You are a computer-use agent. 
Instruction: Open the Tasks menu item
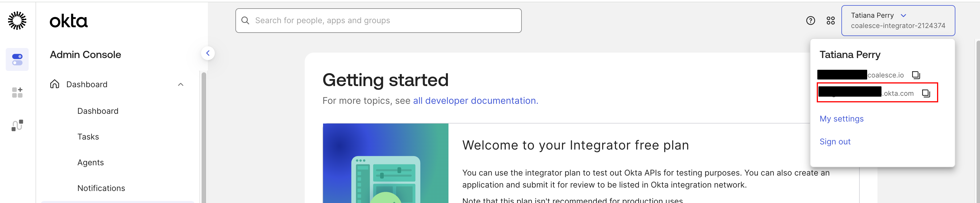click(88, 136)
